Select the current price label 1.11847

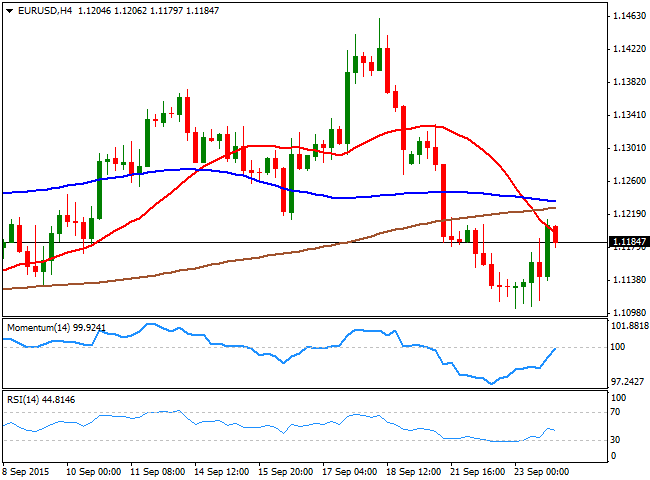629,241
